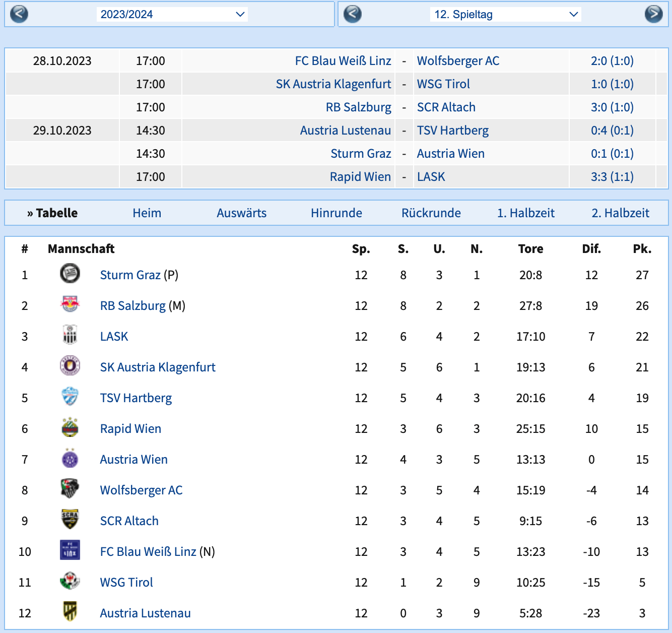Open TSV Hartberg in standings table
Screen dimensions: 672x633
click(x=136, y=398)
